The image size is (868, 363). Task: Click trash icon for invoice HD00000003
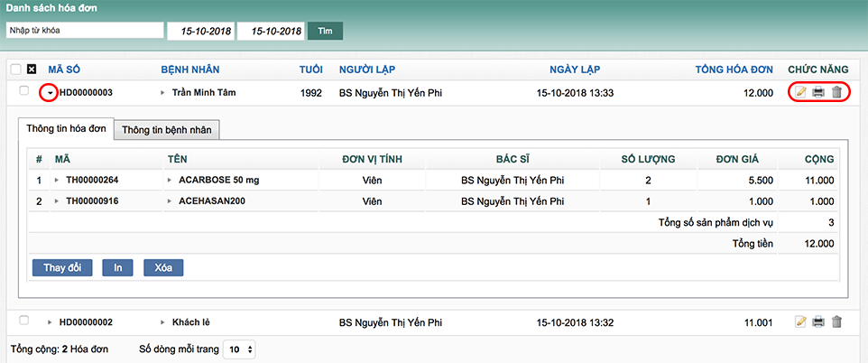[x=836, y=92]
